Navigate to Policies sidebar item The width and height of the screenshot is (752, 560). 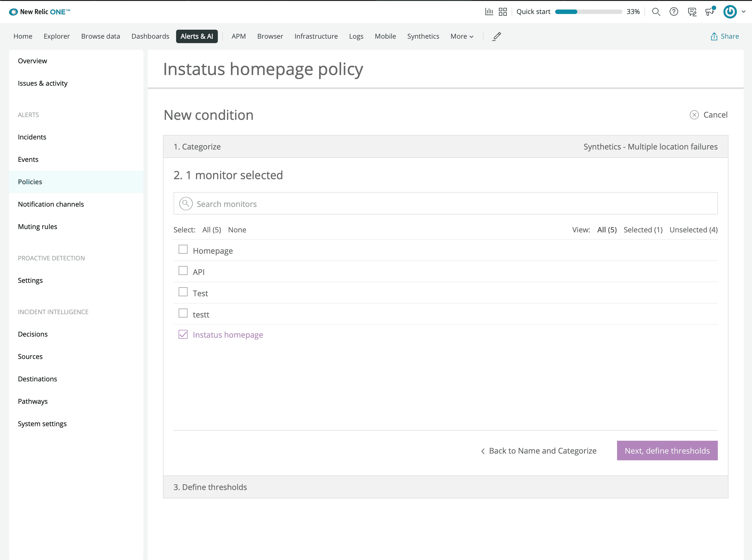pyautogui.click(x=30, y=181)
